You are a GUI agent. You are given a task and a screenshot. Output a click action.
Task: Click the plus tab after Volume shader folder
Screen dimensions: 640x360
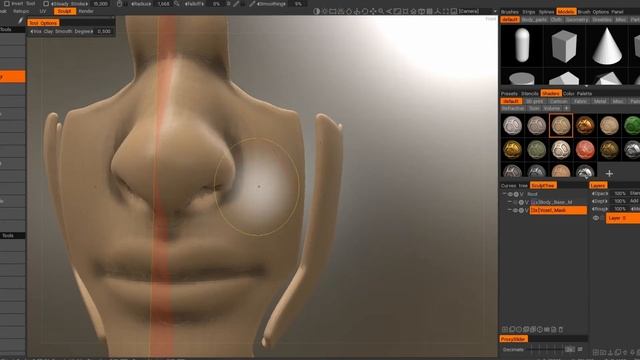click(567, 108)
